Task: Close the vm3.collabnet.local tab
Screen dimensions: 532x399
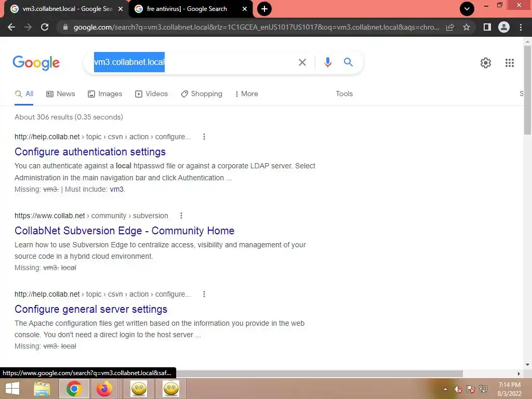Action: coord(121,9)
